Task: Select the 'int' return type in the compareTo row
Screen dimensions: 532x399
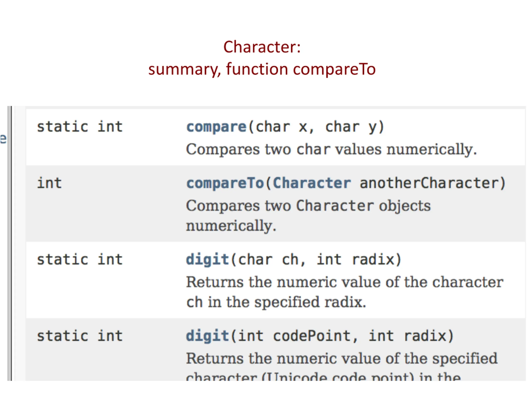Action: point(49,183)
